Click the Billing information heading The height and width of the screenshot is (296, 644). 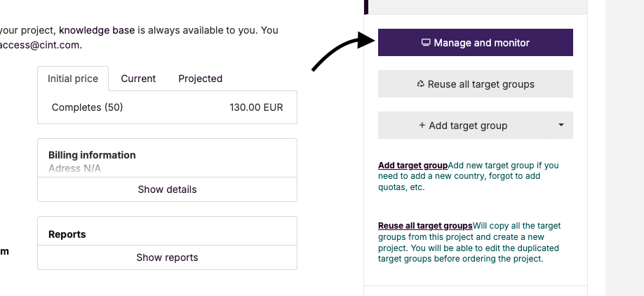click(x=92, y=155)
